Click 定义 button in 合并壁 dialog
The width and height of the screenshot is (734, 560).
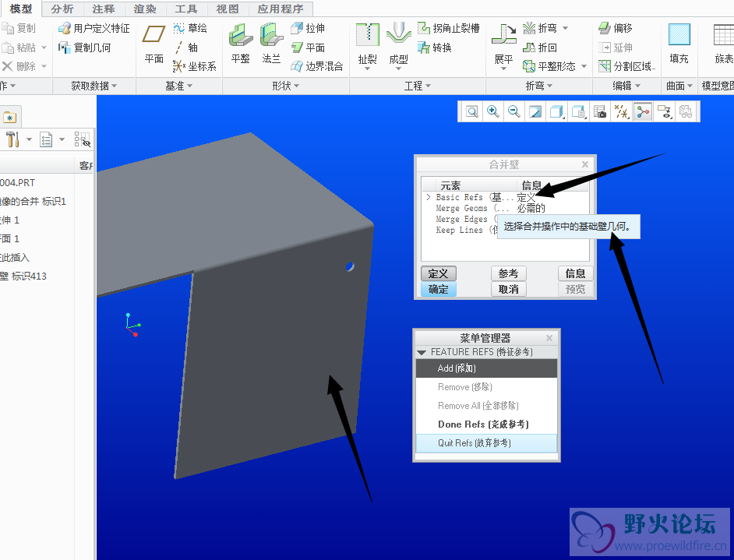pyautogui.click(x=438, y=273)
